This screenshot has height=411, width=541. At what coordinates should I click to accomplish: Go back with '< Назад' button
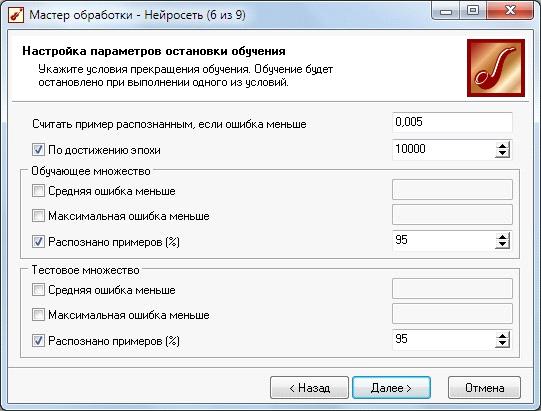coord(309,388)
